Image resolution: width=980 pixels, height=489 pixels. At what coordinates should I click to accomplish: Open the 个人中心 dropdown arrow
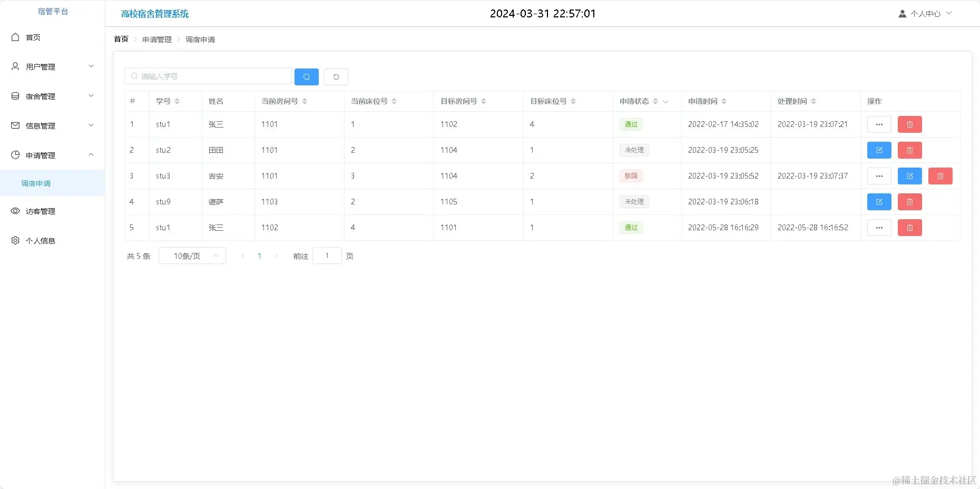[x=949, y=13]
